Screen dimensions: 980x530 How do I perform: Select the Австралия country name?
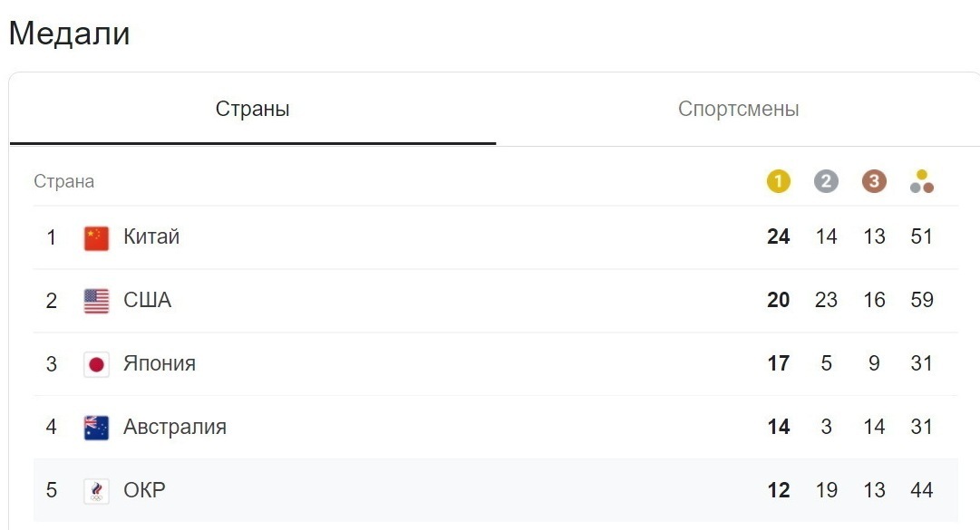175,428
